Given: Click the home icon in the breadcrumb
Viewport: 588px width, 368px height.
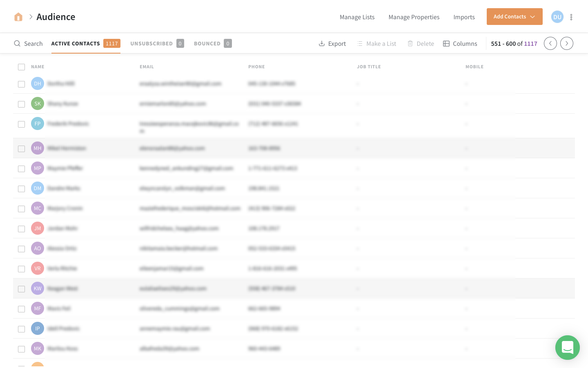Looking at the screenshot, I should 18,16.
